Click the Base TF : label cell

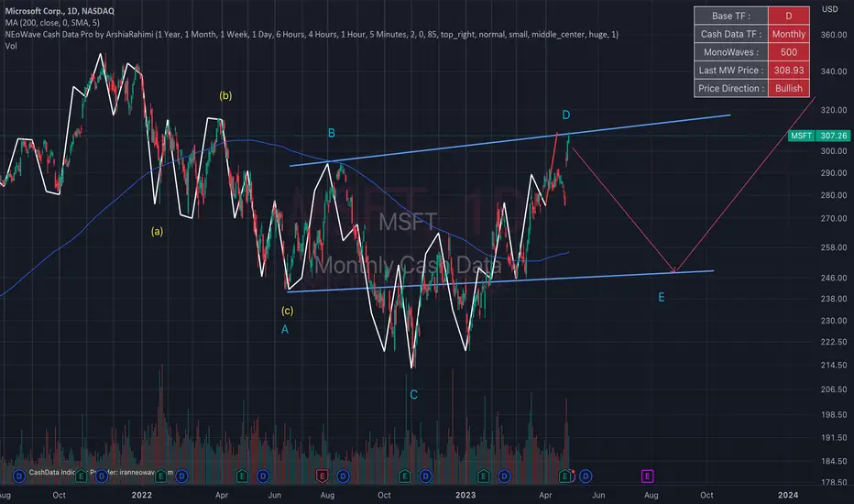731,16
